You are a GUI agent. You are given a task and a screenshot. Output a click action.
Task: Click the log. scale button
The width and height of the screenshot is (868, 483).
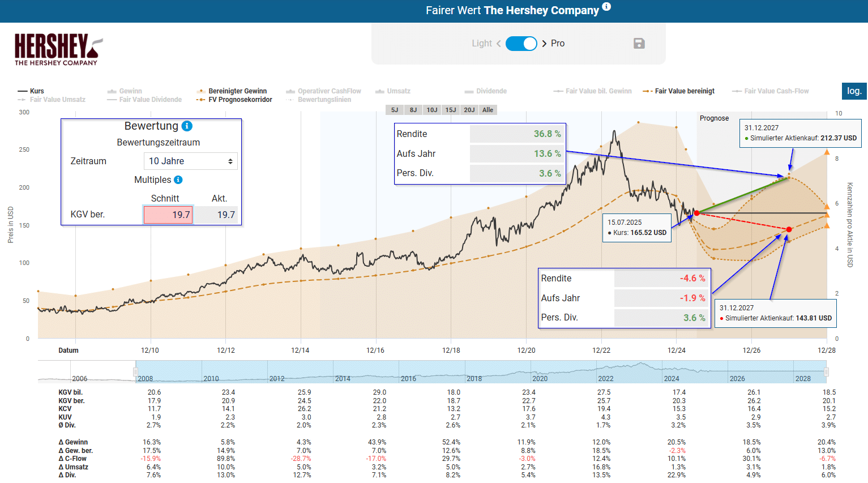click(854, 91)
